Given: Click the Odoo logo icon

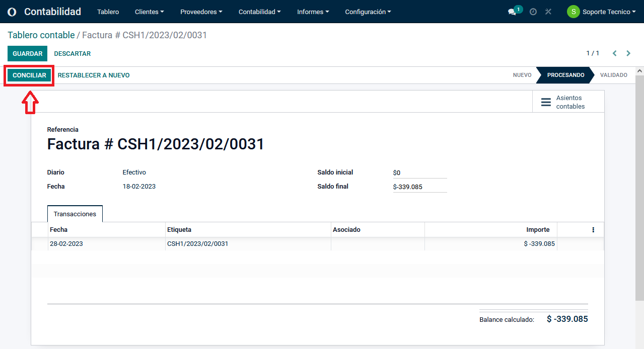Looking at the screenshot, I should tap(12, 12).
